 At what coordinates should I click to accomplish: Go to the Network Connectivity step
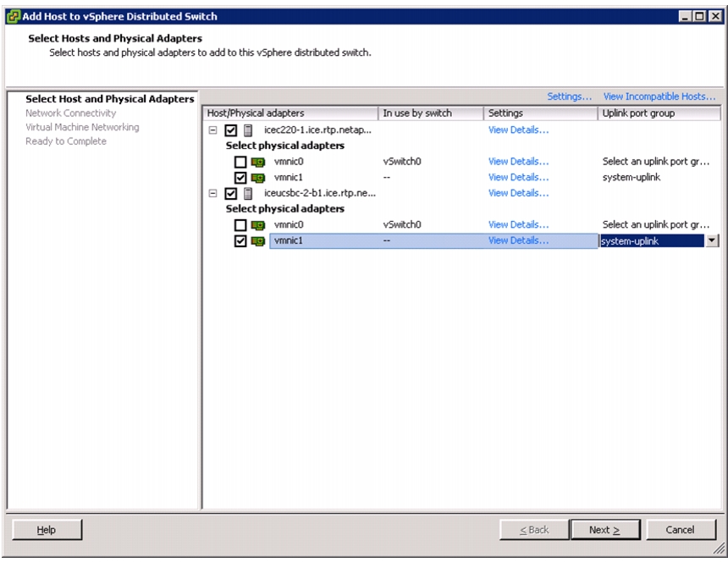coord(70,113)
